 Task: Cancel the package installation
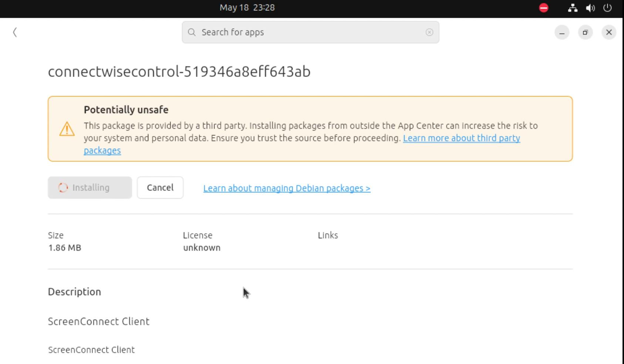[160, 188]
